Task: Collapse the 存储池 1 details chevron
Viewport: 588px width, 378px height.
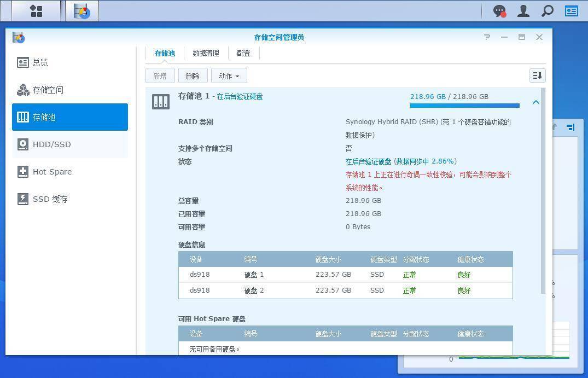Action: [536, 102]
